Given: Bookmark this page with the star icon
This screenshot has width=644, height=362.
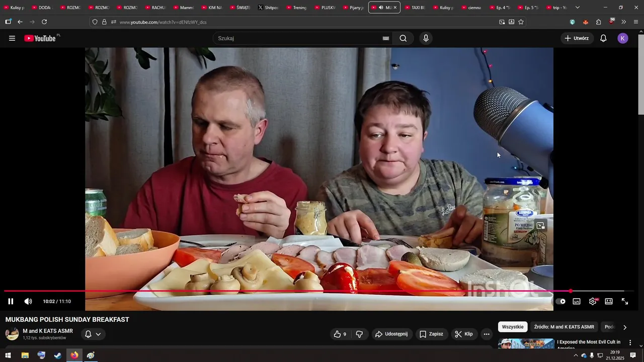Looking at the screenshot, I should point(521,22).
